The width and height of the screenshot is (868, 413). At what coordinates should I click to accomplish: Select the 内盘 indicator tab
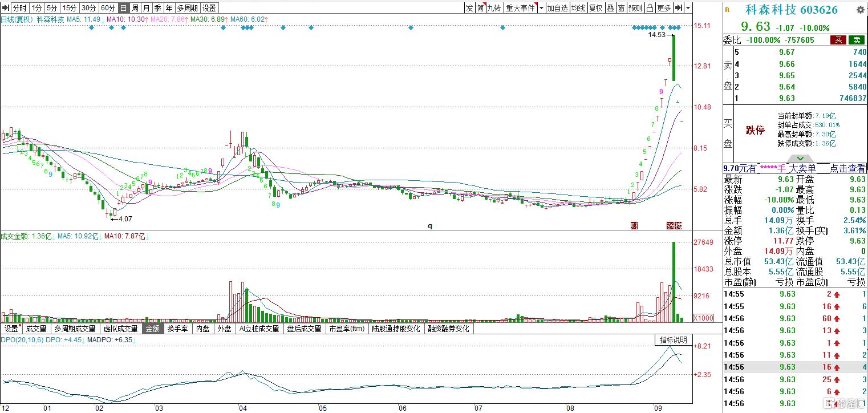(203, 329)
